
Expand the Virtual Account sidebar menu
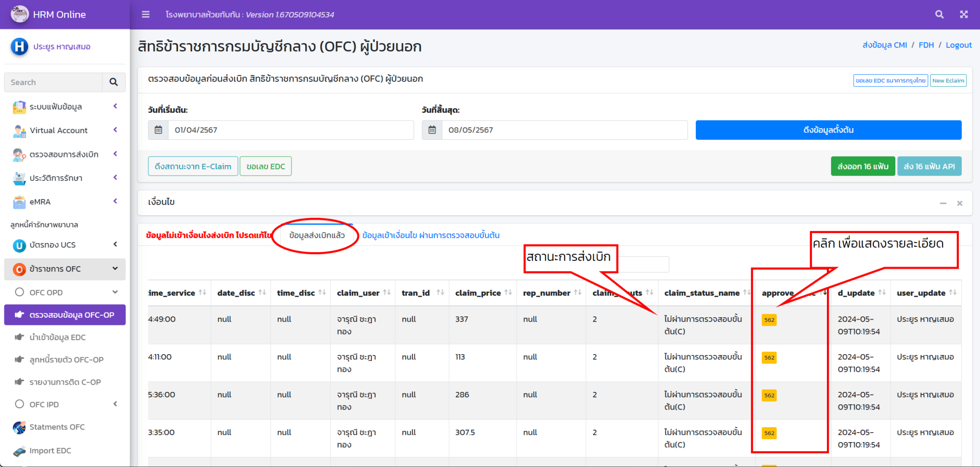[58, 130]
